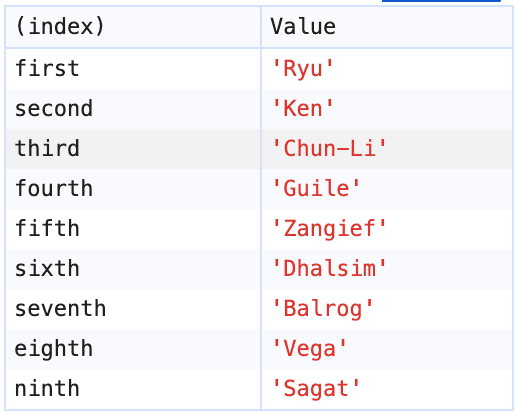Viewport: 516px width, 414px height.
Task: Select the highlighted 'third' row index
Action: click(x=133, y=149)
